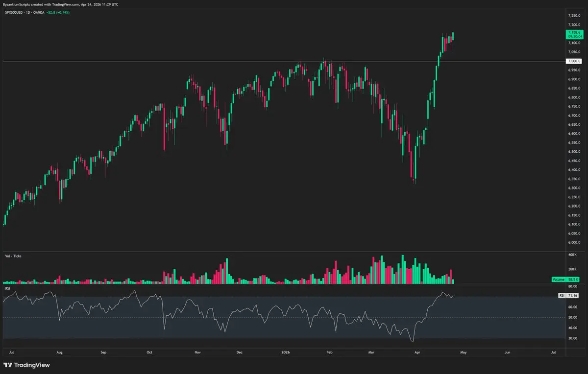Click the Vol · Ticks indicator label
Viewport: 588px width, 374px height.
(x=13, y=256)
